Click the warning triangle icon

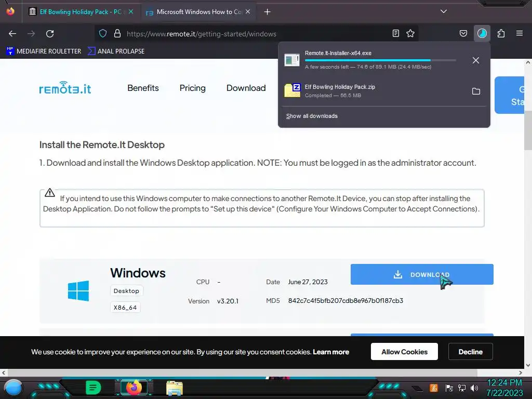click(50, 193)
